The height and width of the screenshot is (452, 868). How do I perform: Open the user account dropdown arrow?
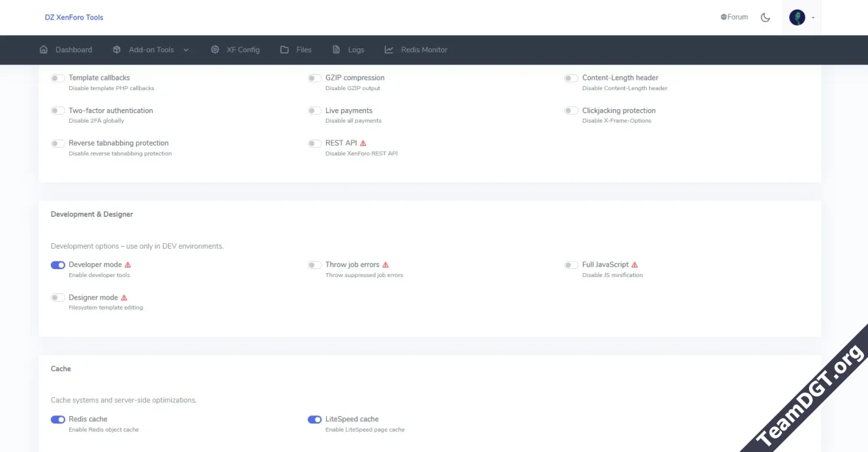(813, 18)
